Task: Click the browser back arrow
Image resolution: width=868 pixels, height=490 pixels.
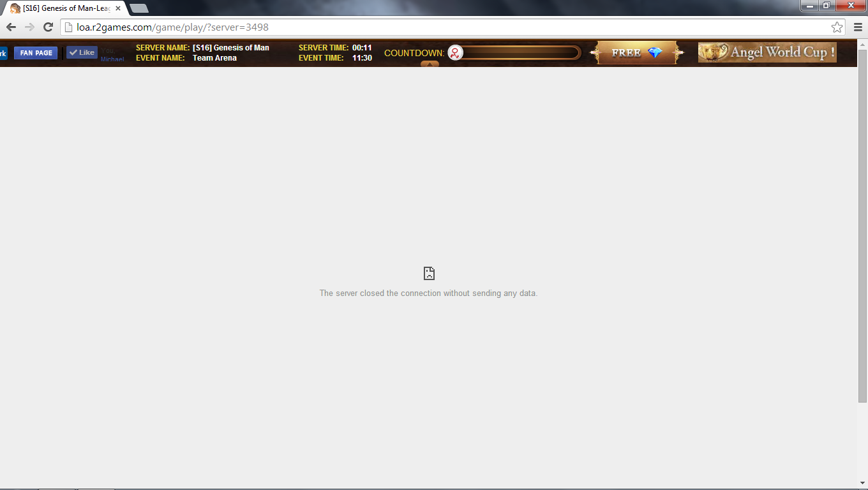Action: coord(11,27)
